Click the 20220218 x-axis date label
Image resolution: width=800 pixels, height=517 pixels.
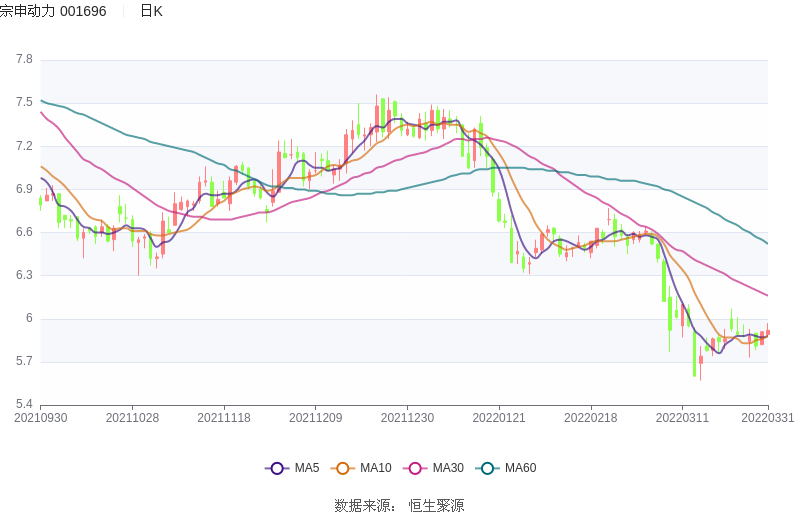(x=590, y=418)
